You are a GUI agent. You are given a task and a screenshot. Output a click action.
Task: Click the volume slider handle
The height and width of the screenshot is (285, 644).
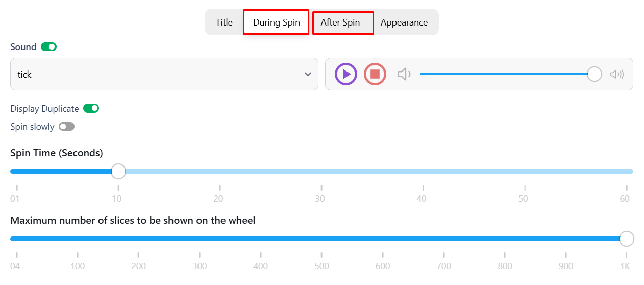[595, 74]
